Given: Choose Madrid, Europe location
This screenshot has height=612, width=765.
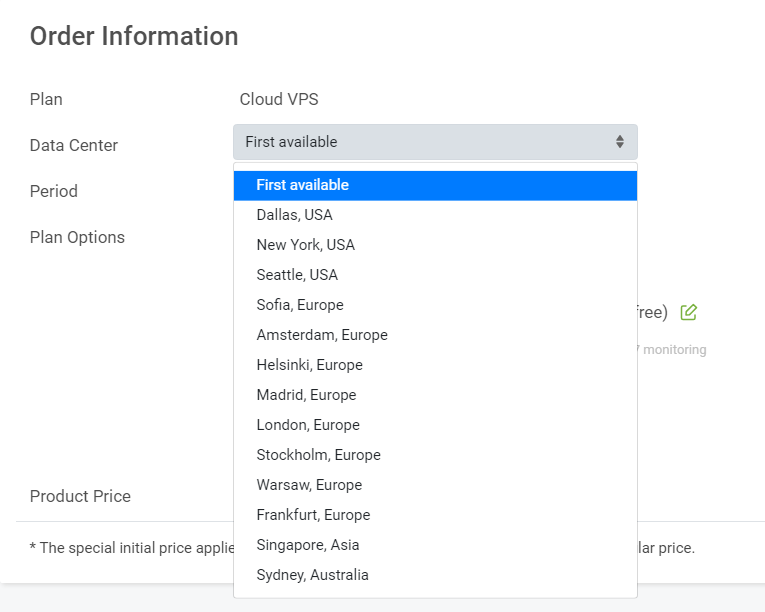Looking at the screenshot, I should [x=306, y=395].
